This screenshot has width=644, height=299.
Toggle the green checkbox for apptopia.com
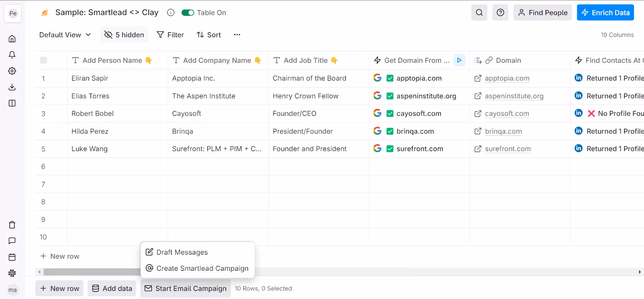[390, 78]
